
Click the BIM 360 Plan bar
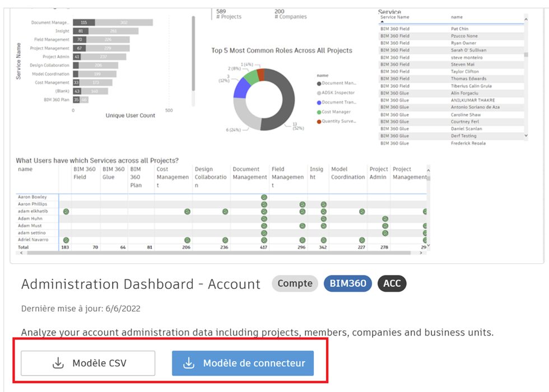coord(81,100)
